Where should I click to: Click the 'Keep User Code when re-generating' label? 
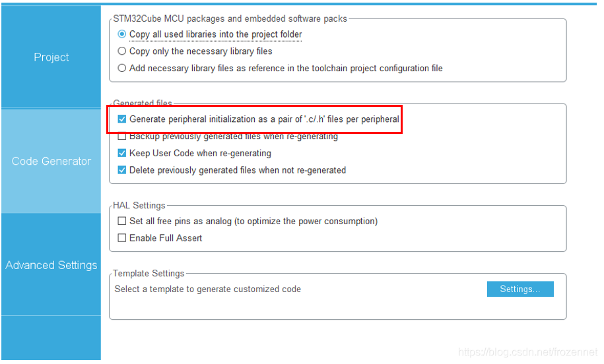pos(200,153)
